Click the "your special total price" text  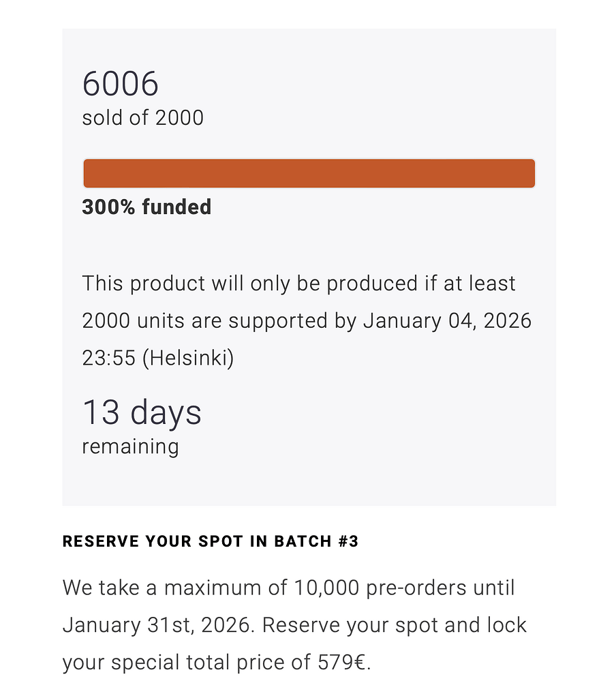180,663
